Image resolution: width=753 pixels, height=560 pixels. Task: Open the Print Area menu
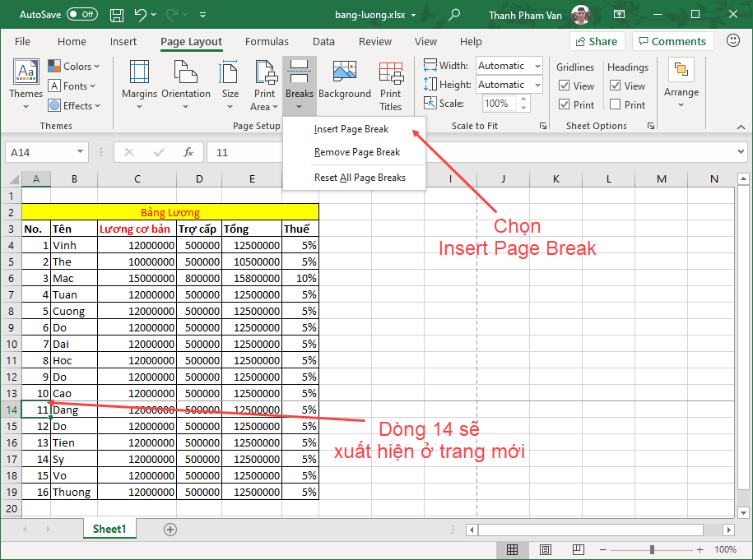coord(264,86)
